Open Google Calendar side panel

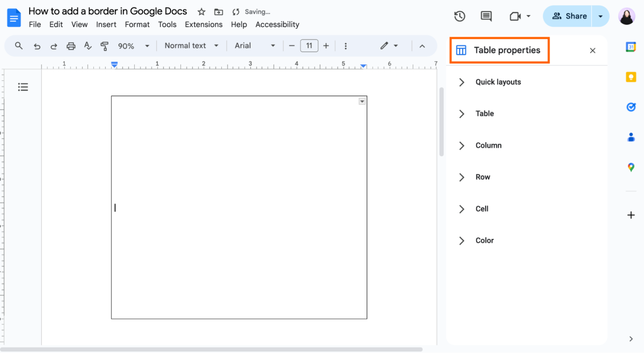[x=631, y=46]
